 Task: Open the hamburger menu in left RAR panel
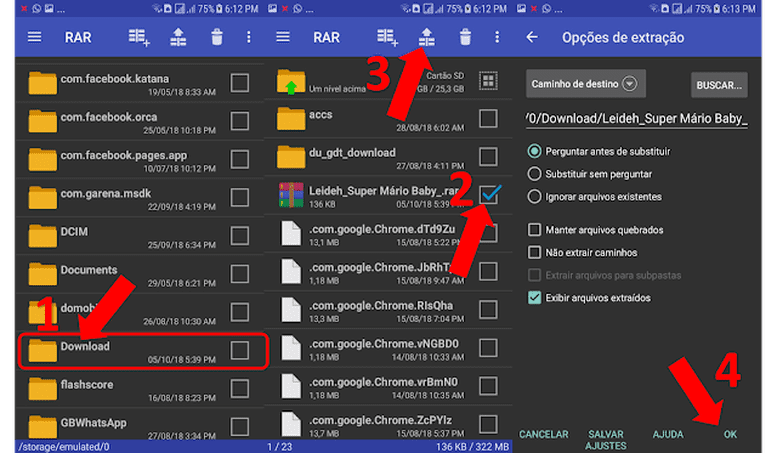pos(35,38)
